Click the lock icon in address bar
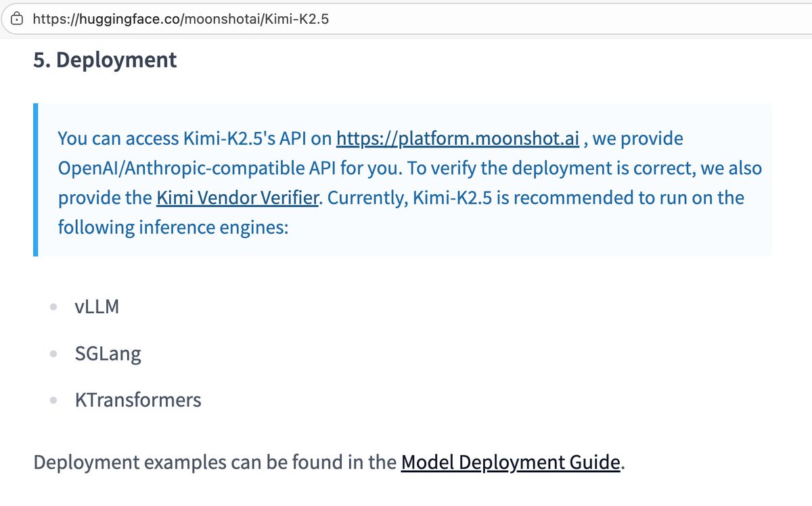 coord(18,19)
